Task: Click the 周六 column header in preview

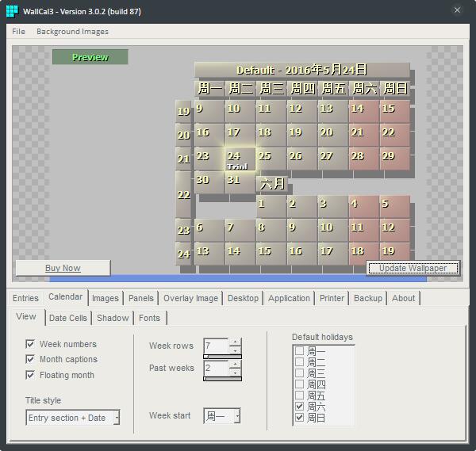Action: [364, 89]
